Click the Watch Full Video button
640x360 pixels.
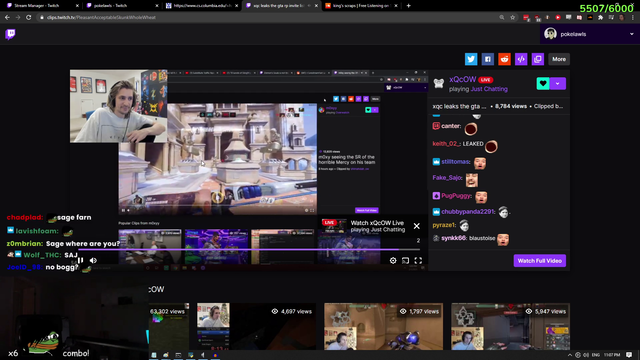tap(540, 260)
